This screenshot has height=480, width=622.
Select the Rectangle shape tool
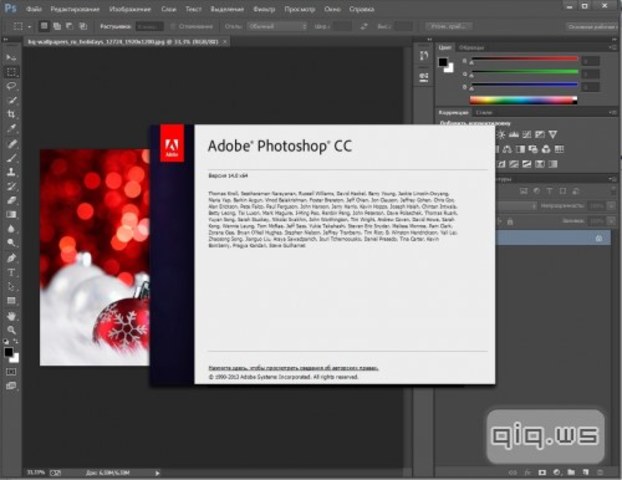tap(11, 301)
